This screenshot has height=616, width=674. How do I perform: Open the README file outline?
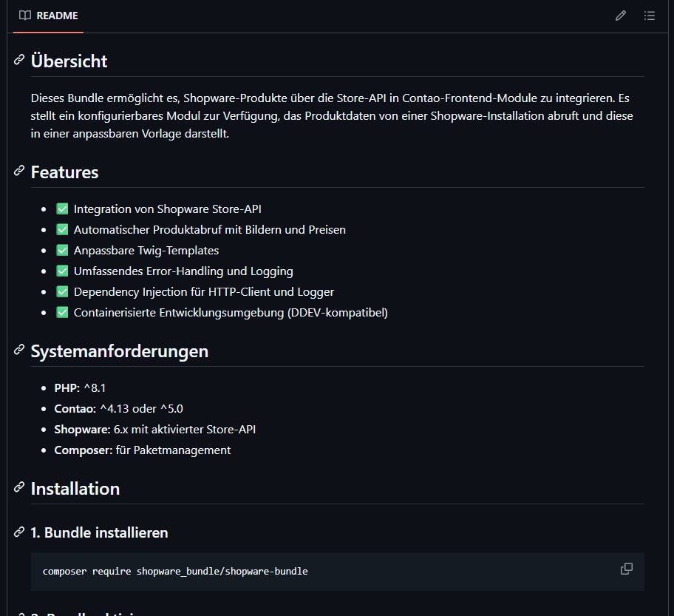650,15
